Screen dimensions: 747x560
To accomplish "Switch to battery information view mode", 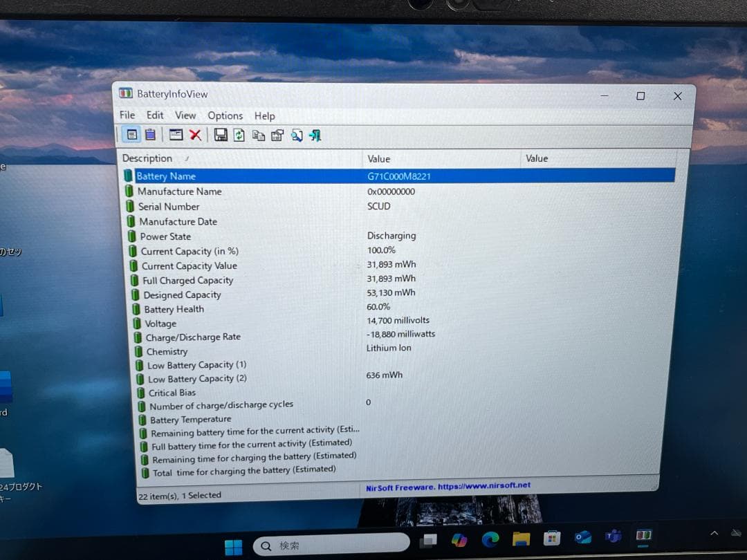I will pos(131,135).
